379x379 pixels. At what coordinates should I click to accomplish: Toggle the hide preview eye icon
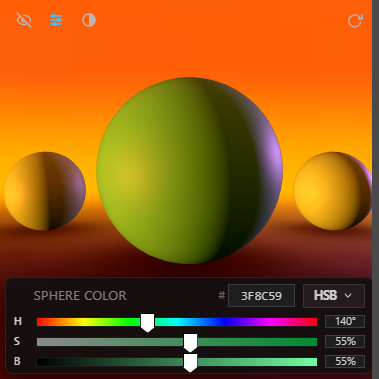click(24, 20)
